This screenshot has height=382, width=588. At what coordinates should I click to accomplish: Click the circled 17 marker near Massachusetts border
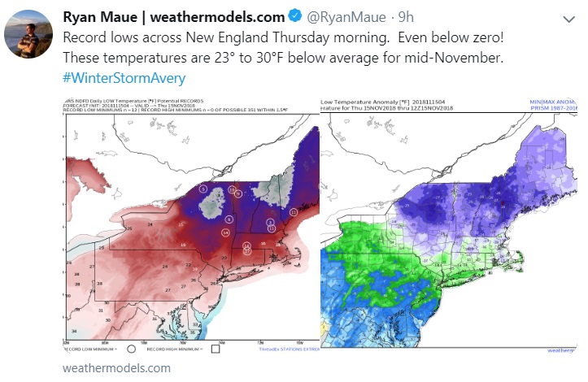[x=246, y=251]
